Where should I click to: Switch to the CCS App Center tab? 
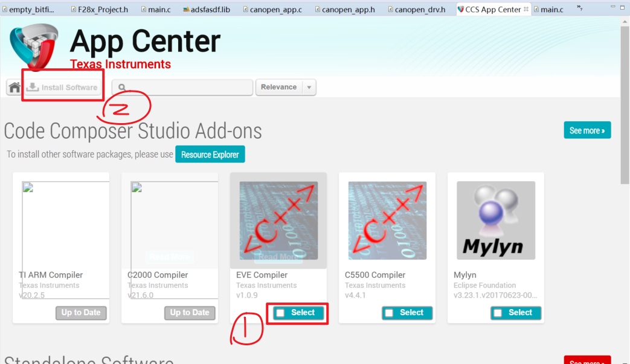pyautogui.click(x=493, y=9)
